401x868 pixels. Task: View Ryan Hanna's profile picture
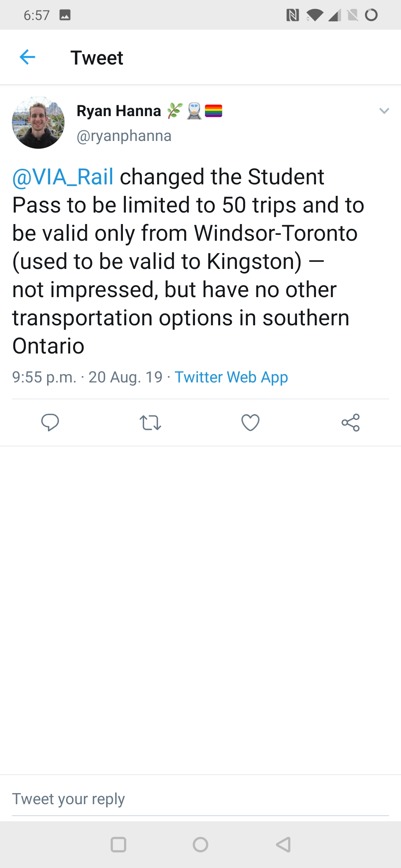pos(38,123)
